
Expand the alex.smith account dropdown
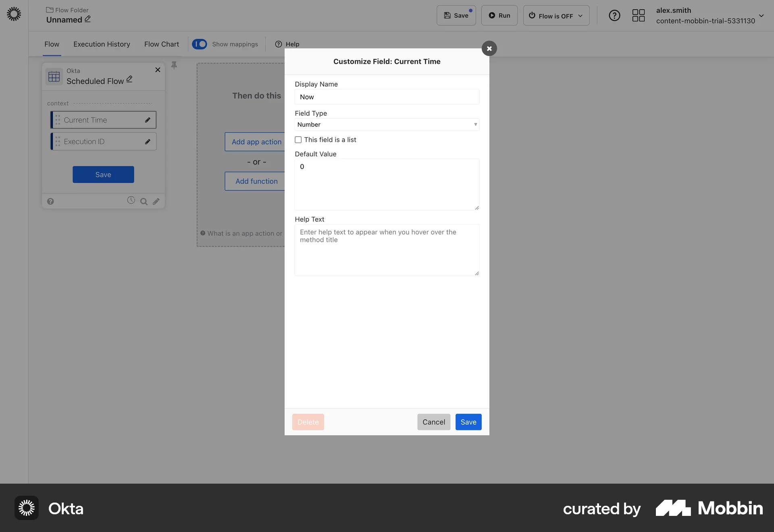pyautogui.click(x=762, y=16)
